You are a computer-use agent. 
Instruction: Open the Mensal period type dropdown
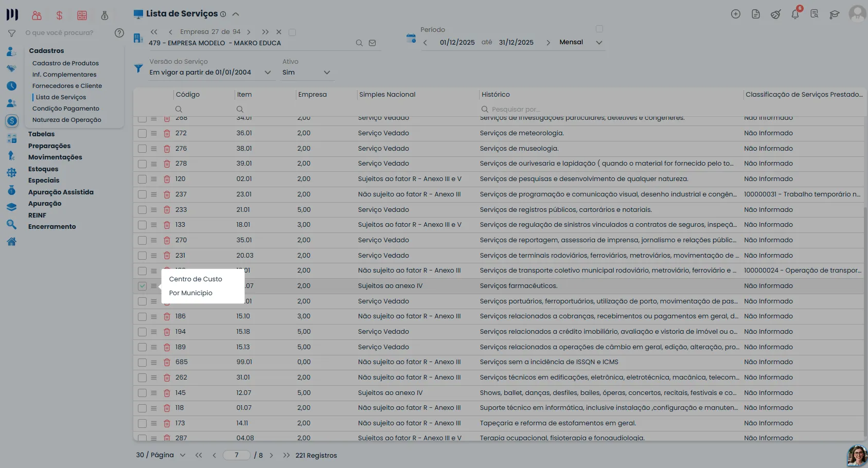click(x=581, y=42)
